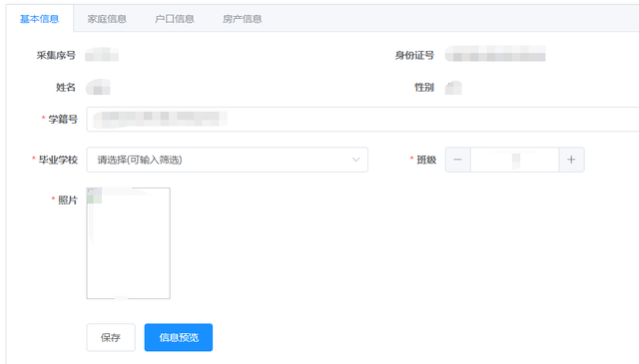639x364 pixels.
Task: Switch to the 基本信息 tab
Action: click(40, 19)
